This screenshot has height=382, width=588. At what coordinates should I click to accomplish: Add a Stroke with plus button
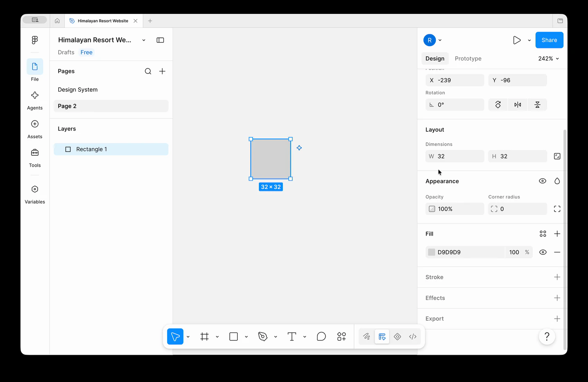(x=557, y=277)
